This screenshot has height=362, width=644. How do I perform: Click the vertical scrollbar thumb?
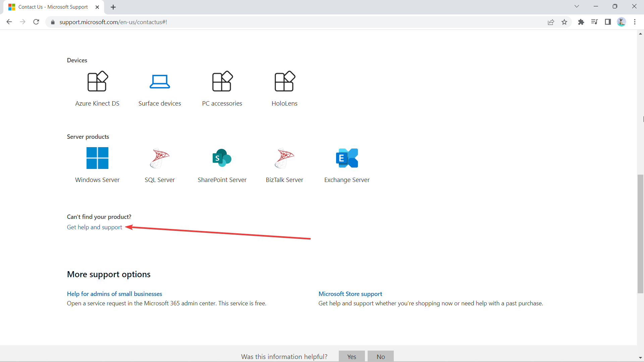click(x=640, y=234)
